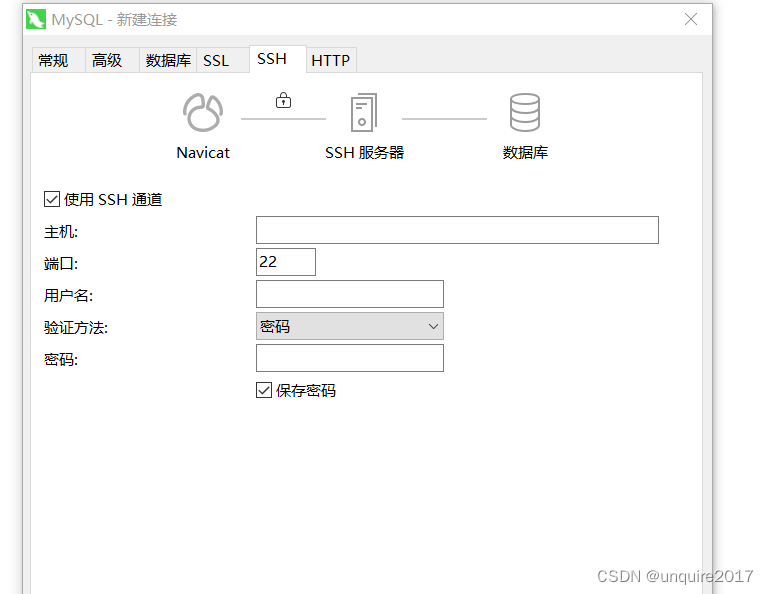769x594 pixels.
Task: Switch to the 数据库 tab
Action: click(x=168, y=60)
